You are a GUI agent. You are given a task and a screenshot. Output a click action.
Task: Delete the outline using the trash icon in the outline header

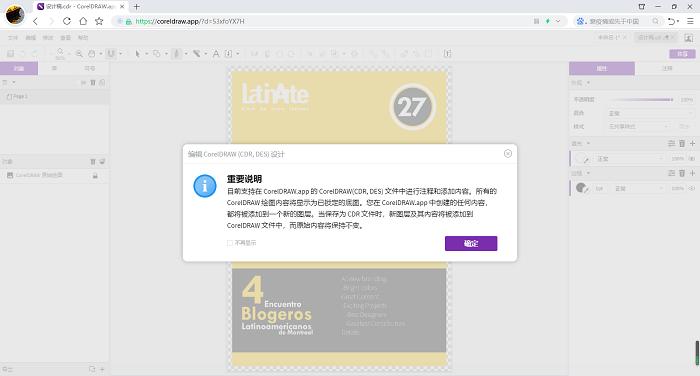(x=682, y=173)
